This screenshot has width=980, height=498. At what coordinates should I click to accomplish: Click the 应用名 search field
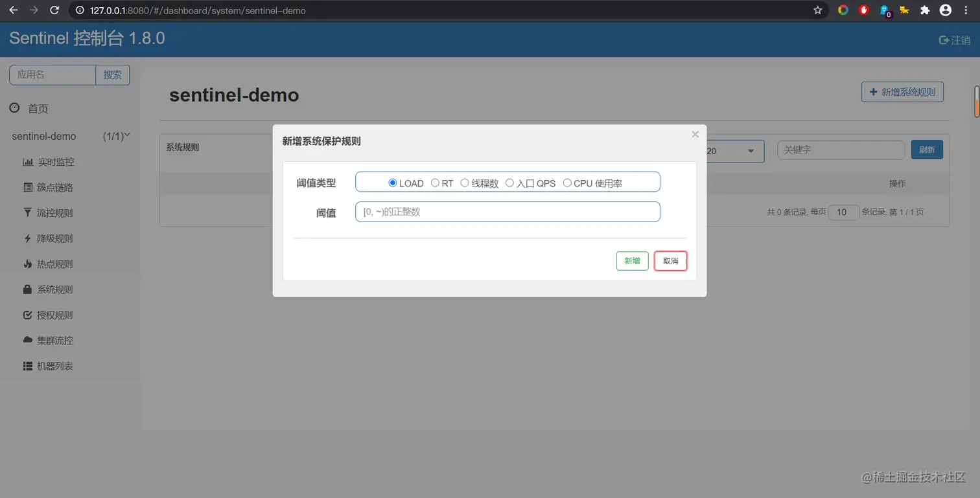(52, 74)
